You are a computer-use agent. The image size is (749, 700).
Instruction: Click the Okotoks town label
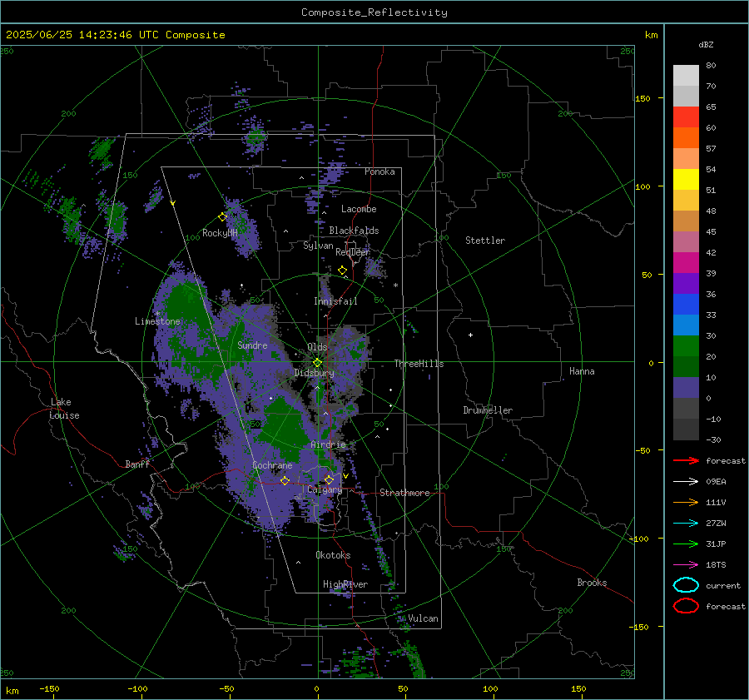point(333,555)
